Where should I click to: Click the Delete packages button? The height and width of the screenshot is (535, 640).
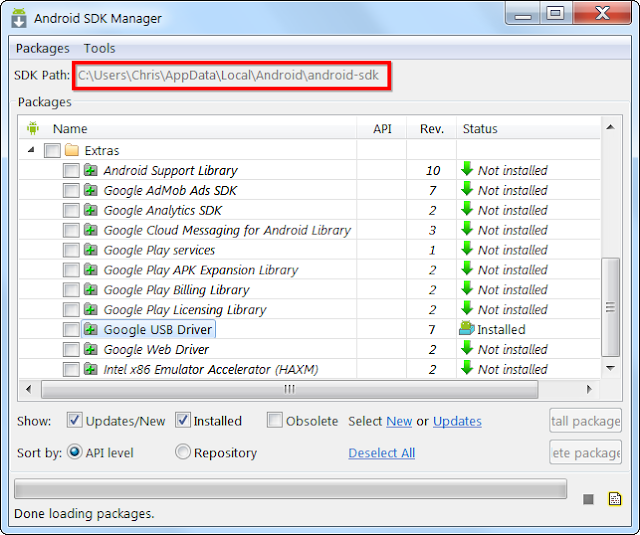click(x=585, y=452)
